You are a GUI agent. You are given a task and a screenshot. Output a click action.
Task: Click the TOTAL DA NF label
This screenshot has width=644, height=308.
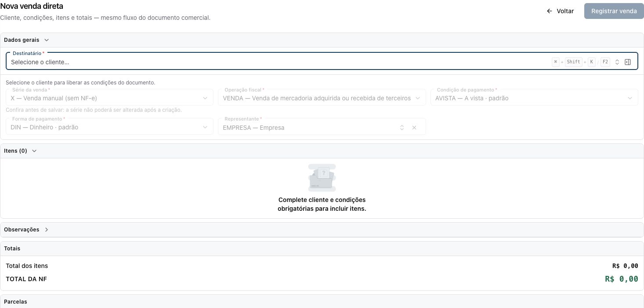[x=26, y=279]
